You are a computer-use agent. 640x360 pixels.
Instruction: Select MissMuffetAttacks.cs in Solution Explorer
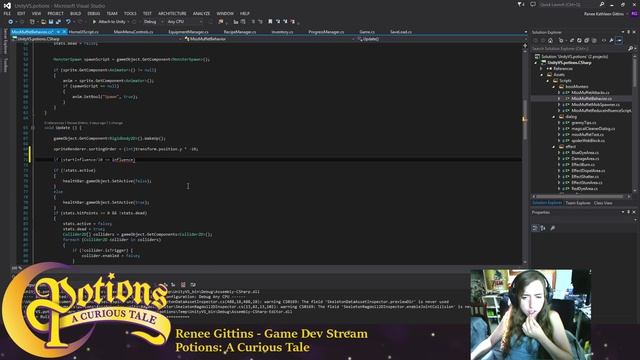pos(590,93)
